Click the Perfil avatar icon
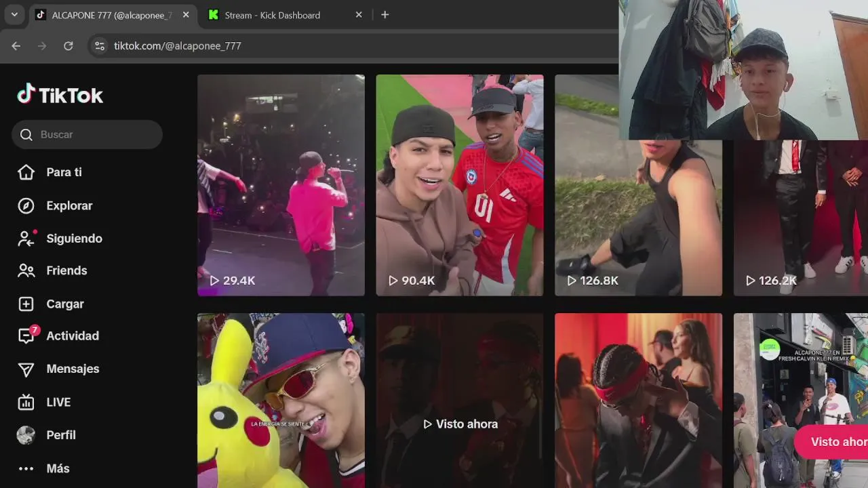Screen dimensions: 868x488 tap(26, 435)
